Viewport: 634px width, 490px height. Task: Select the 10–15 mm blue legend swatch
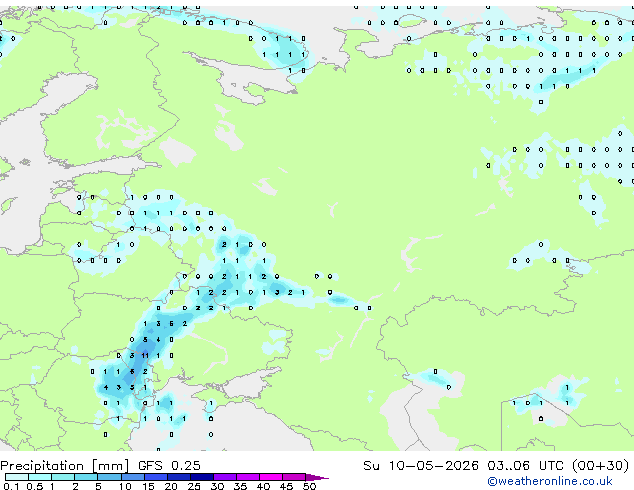pos(132,477)
